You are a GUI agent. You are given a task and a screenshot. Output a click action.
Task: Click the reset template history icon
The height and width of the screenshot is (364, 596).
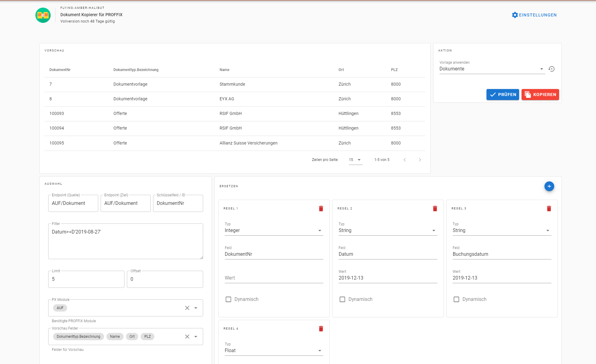(551, 69)
